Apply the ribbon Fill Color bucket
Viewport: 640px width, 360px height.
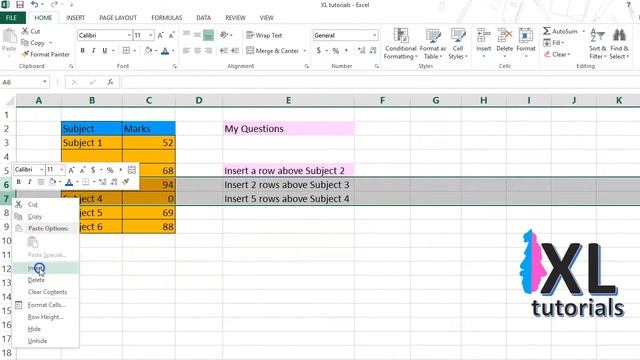pyautogui.click(x=148, y=51)
